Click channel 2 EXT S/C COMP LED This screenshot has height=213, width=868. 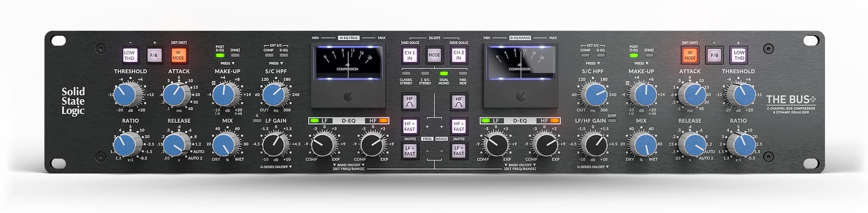(585, 56)
